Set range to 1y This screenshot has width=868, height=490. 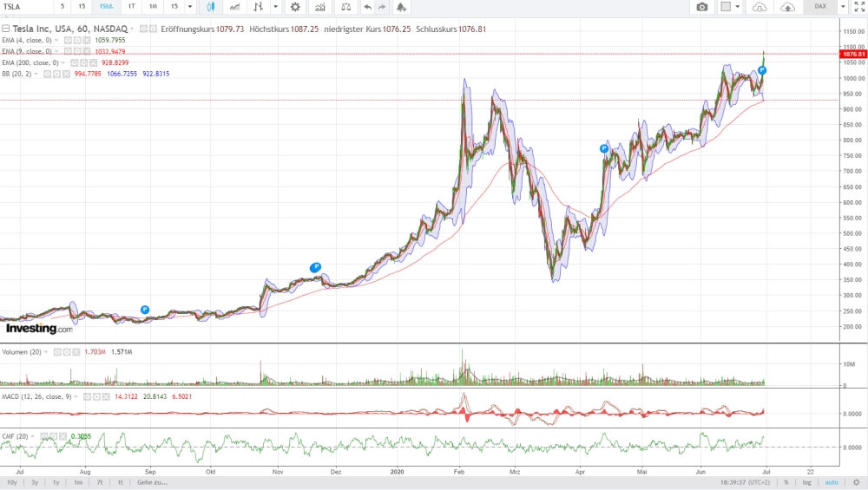(x=56, y=482)
